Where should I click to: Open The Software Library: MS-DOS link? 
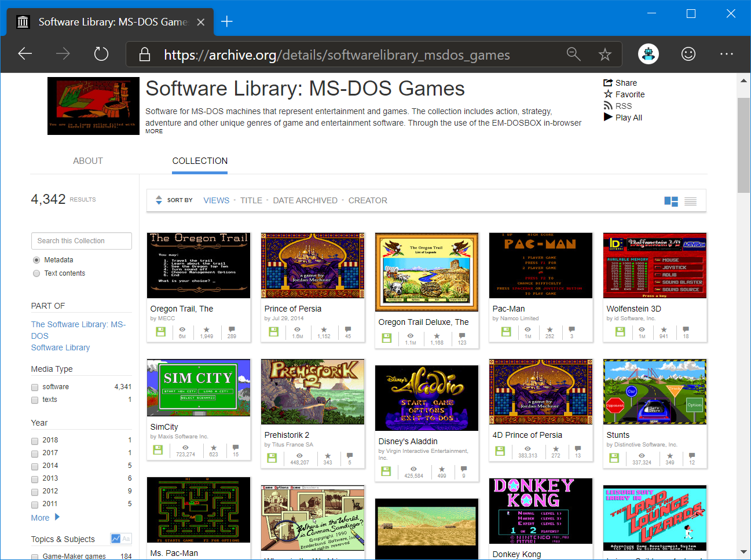[78, 330]
